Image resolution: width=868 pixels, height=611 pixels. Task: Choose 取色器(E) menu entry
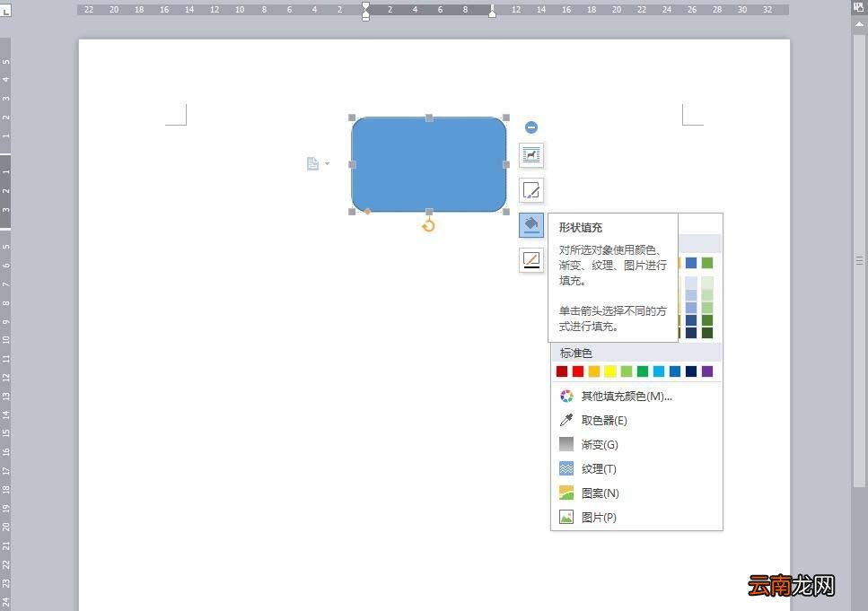(636, 420)
